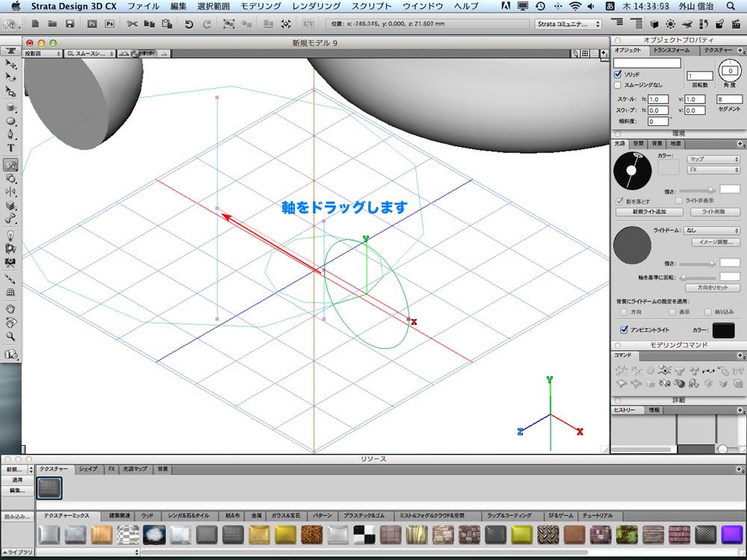Select the checkerboard texture thumbnail
This screenshot has width=747, height=560.
point(364,535)
